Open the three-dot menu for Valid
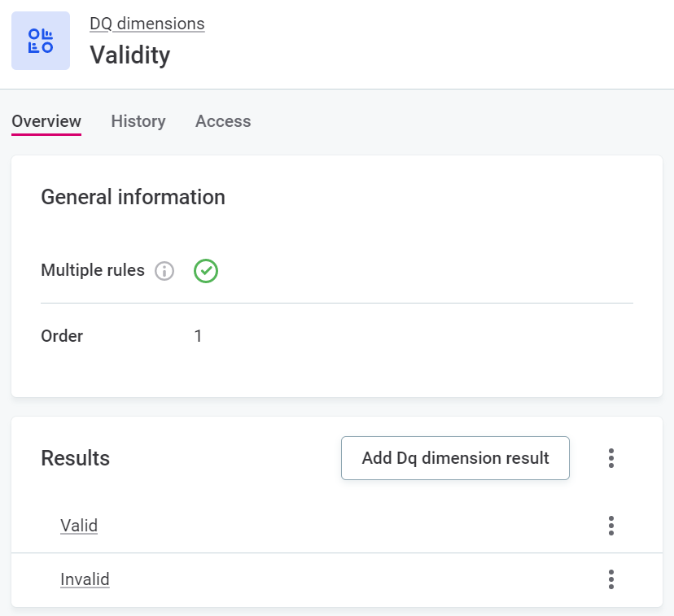 (x=611, y=526)
